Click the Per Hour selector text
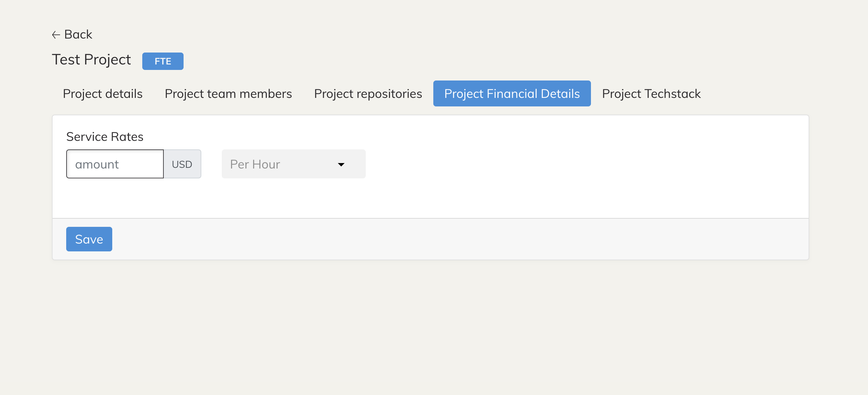 [255, 164]
